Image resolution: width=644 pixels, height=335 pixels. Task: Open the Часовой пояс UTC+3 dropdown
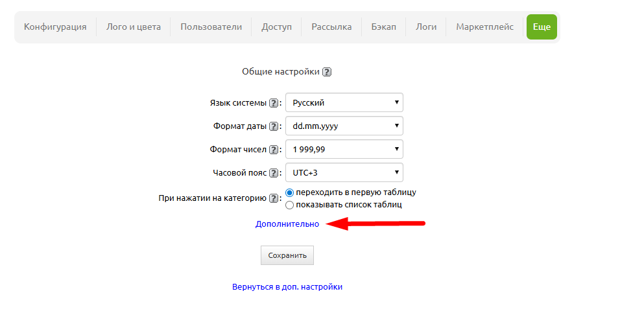[344, 172]
